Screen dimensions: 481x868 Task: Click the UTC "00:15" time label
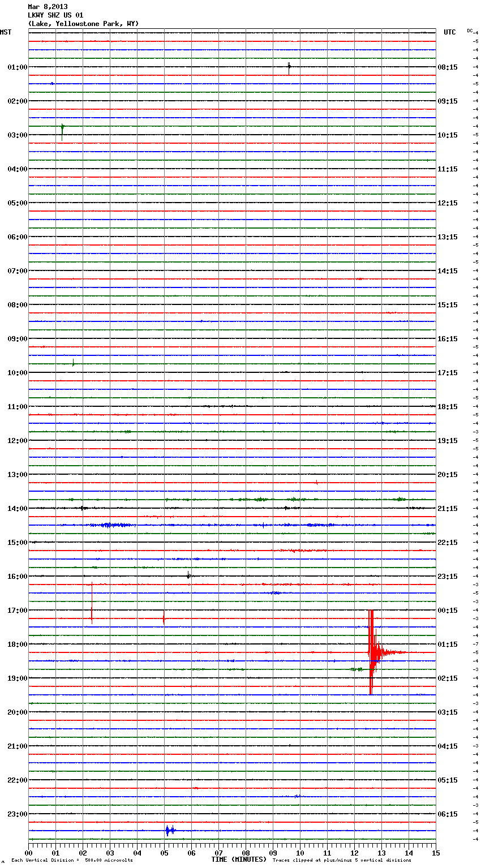click(448, 611)
